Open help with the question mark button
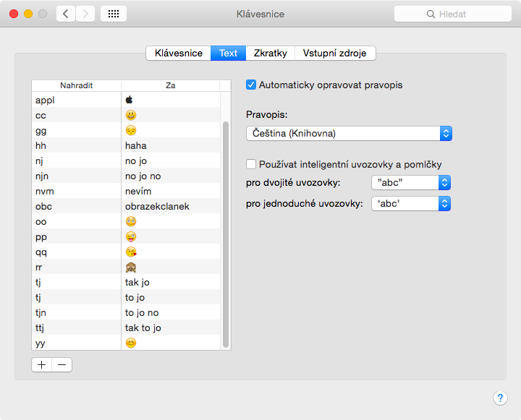The image size is (521, 420). (x=500, y=398)
